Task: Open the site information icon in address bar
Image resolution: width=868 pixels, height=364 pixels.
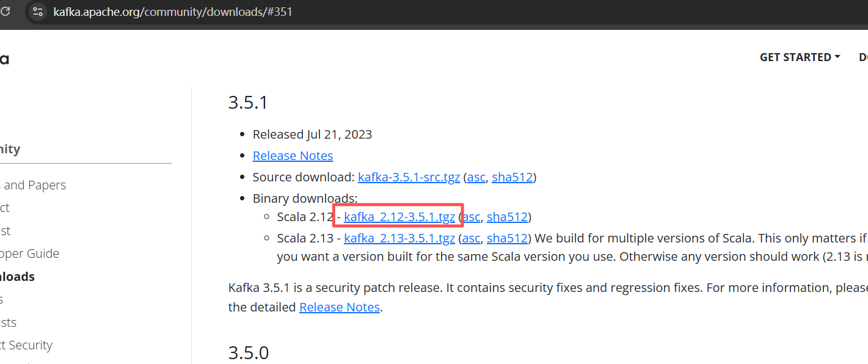Action: point(38,12)
